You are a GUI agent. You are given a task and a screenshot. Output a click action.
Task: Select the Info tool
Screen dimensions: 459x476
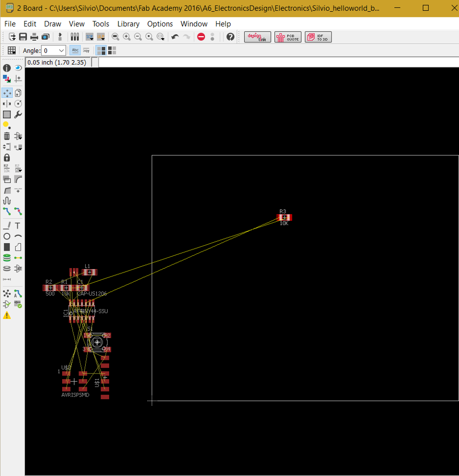(7, 68)
